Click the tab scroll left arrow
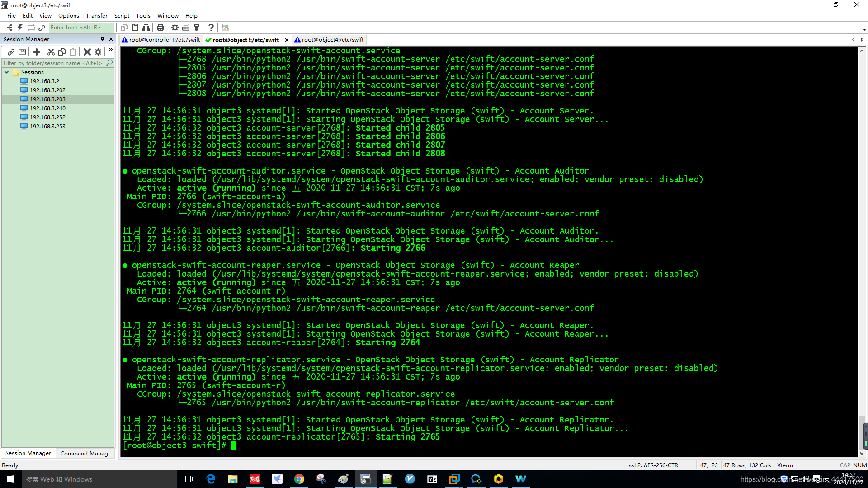 pos(854,40)
